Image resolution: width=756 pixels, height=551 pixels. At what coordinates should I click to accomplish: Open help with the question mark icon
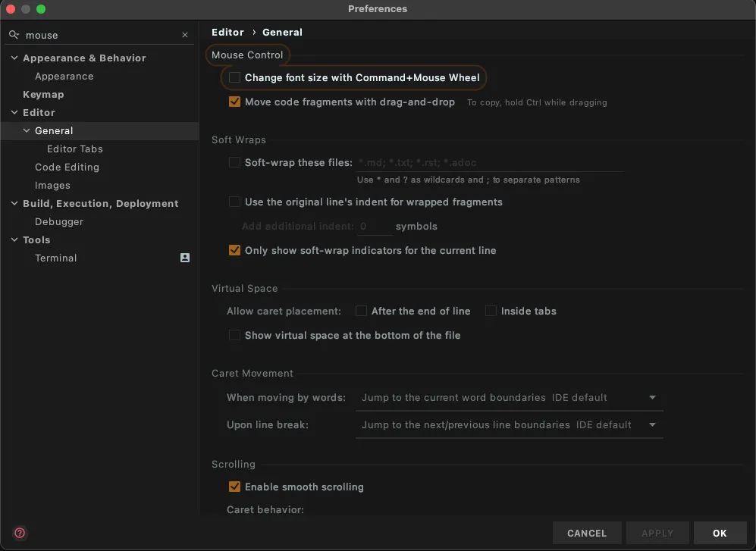(20, 533)
